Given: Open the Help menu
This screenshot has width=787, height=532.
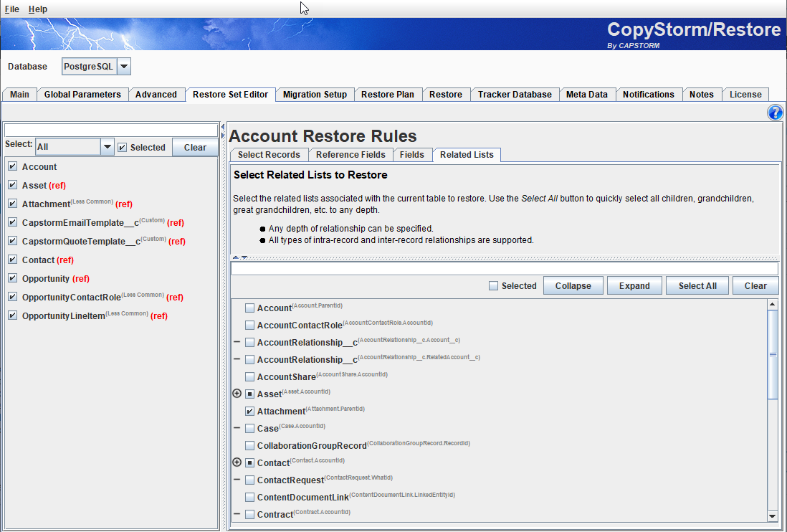Looking at the screenshot, I should point(38,9).
